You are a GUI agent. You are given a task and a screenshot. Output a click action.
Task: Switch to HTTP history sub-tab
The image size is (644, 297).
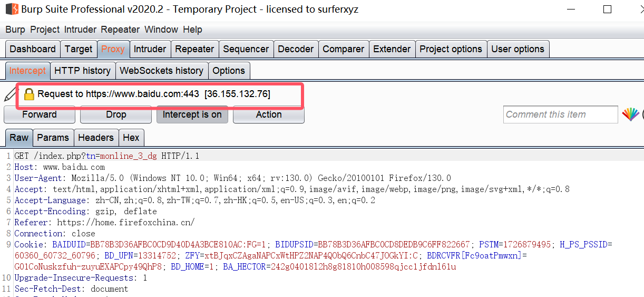point(83,71)
